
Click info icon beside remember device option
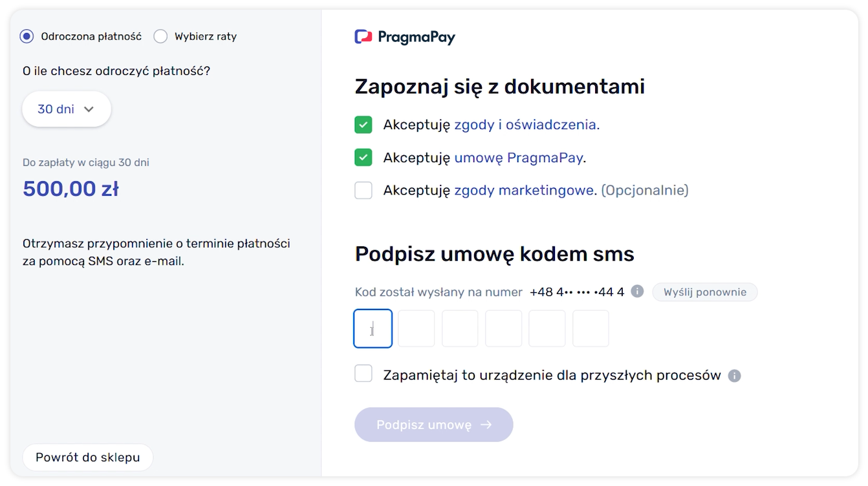click(734, 375)
